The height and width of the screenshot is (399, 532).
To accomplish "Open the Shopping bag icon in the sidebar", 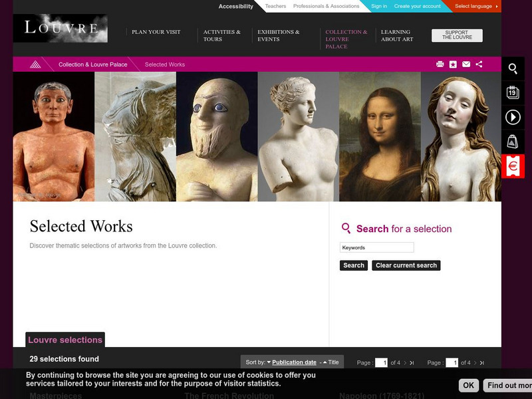I will point(513,142).
